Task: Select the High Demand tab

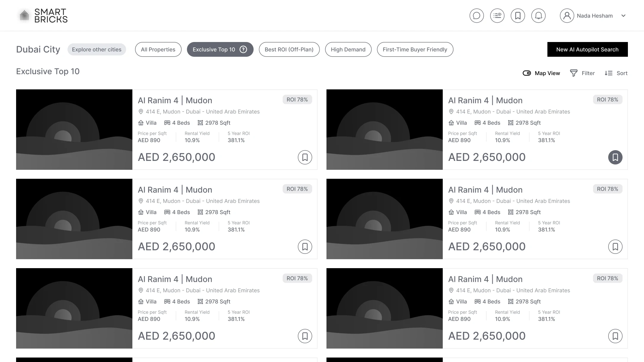Action: pos(348,49)
